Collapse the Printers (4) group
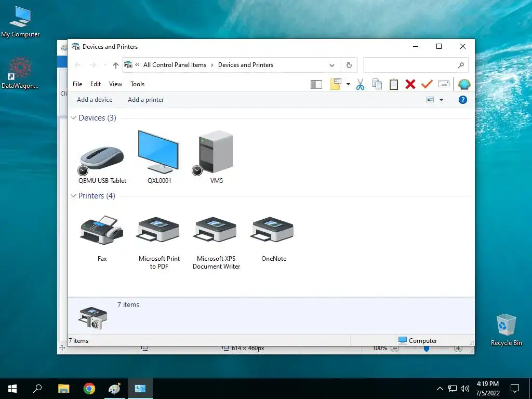The image size is (532, 399). tap(73, 196)
